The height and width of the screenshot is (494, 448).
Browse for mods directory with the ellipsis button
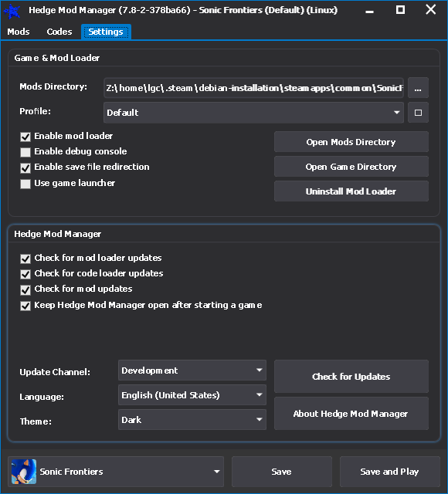pyautogui.click(x=418, y=88)
